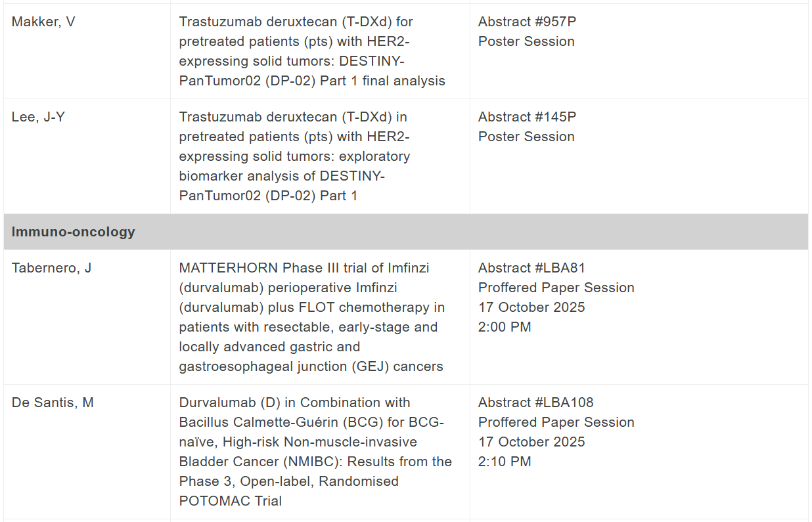The height and width of the screenshot is (522, 812).
Task: Click Abstract #145P text
Action: 527,117
